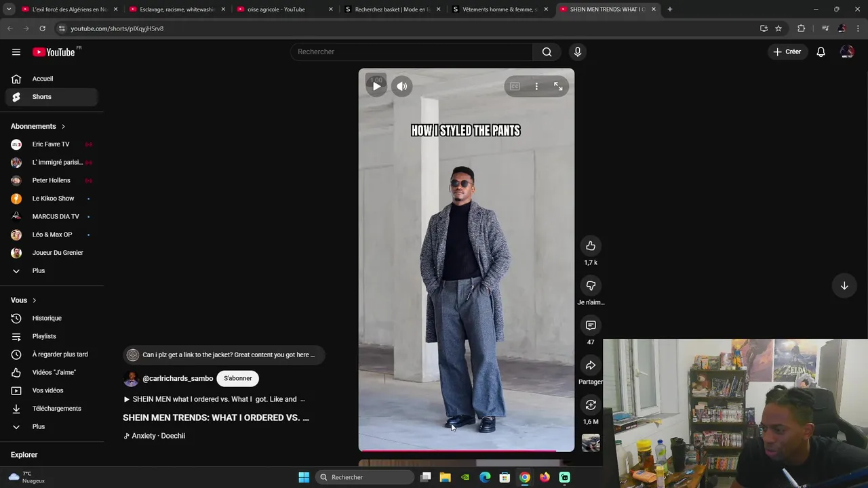This screenshot has width=868, height=488.
Task: Open a new Chrome tab
Action: point(670,9)
